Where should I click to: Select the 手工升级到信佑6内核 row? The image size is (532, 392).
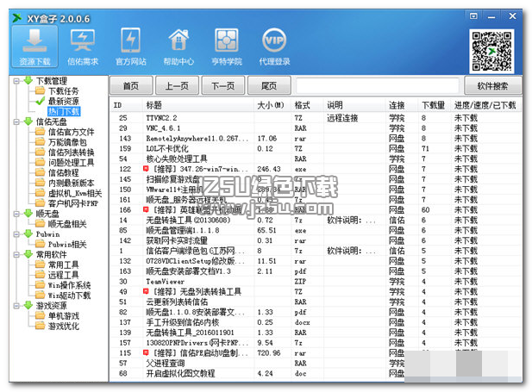point(316,322)
